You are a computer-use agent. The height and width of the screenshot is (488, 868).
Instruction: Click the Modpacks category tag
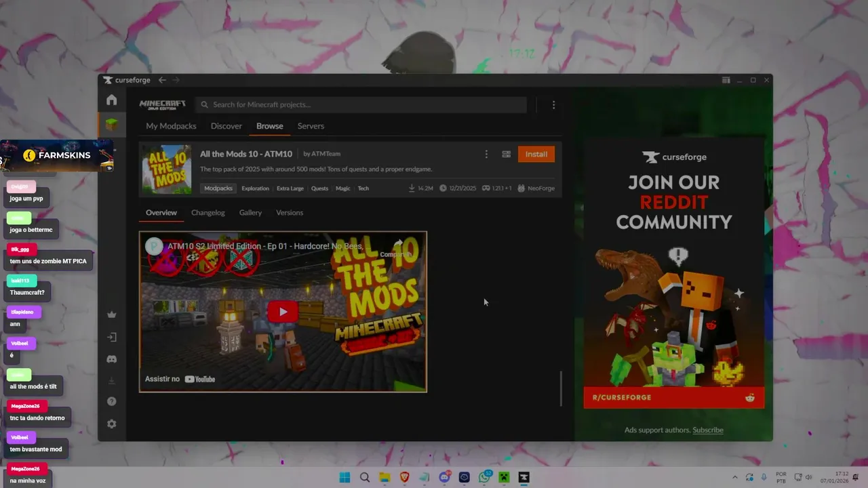218,188
